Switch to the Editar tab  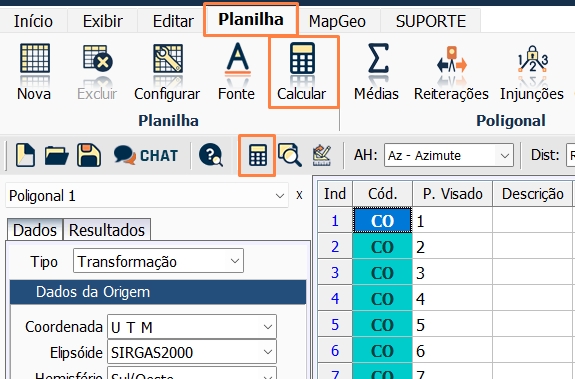173,21
